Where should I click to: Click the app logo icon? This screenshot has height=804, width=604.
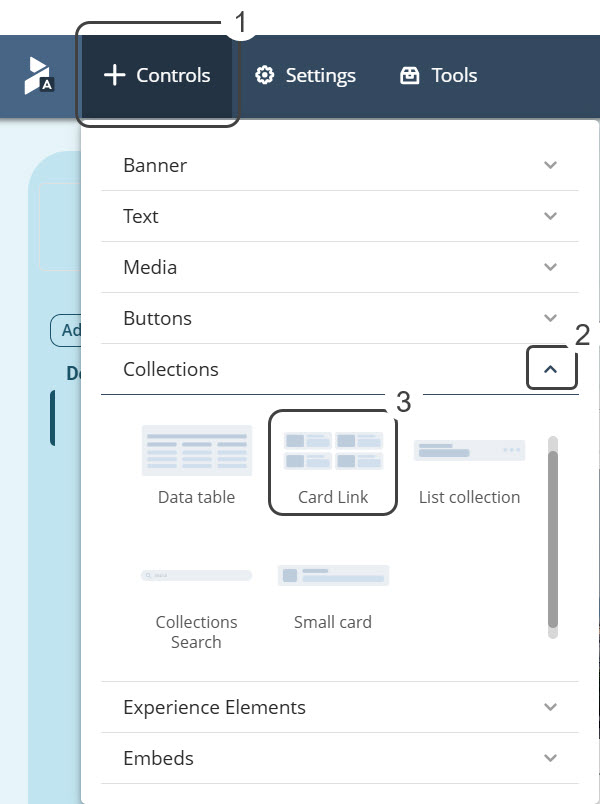click(x=38, y=76)
